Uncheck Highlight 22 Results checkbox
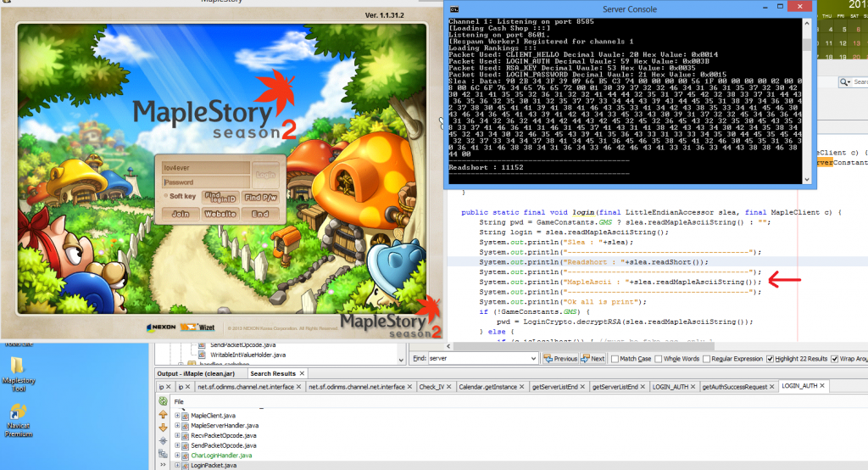 point(770,359)
